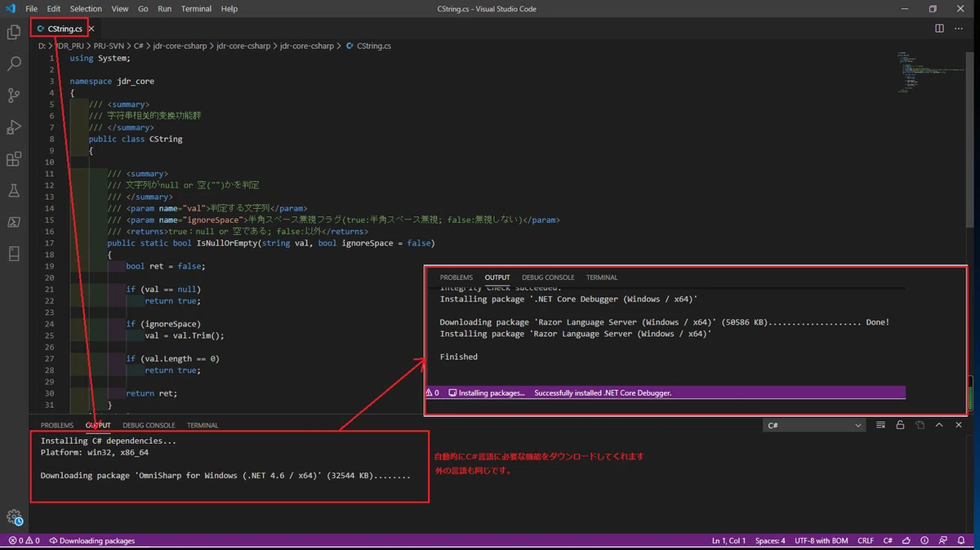Open the View menu
The image size is (980, 550).
(x=120, y=8)
